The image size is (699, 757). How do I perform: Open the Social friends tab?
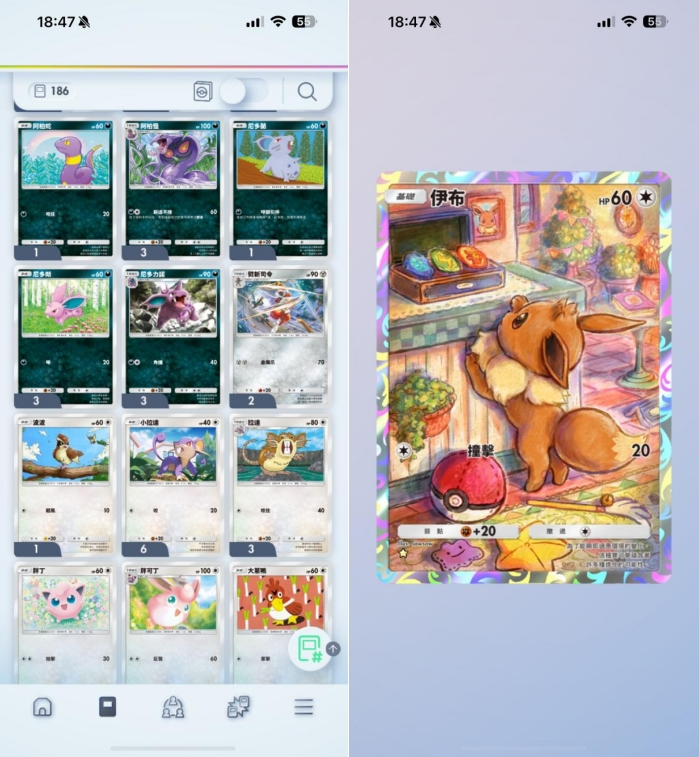click(x=173, y=707)
